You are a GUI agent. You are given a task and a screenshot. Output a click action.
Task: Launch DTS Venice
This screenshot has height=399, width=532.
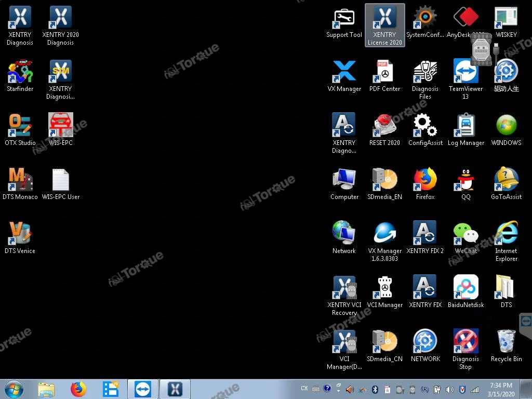(20, 237)
